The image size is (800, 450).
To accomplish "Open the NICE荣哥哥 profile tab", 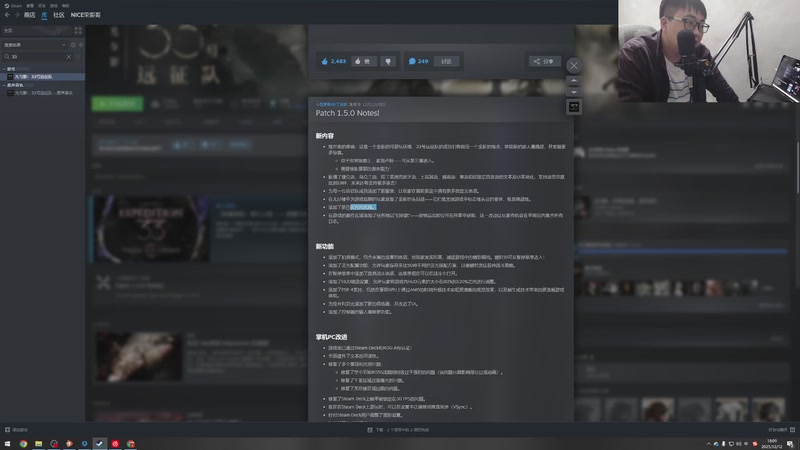I will [x=86, y=15].
